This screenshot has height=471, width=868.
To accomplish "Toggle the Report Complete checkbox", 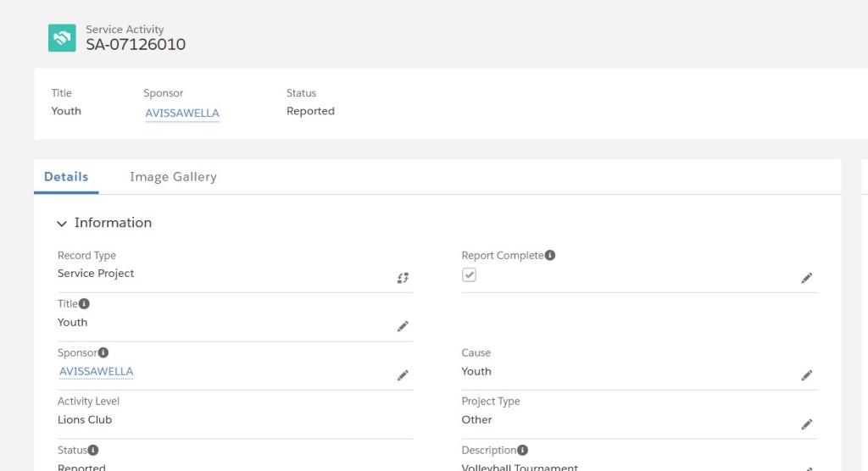I will point(469,274).
